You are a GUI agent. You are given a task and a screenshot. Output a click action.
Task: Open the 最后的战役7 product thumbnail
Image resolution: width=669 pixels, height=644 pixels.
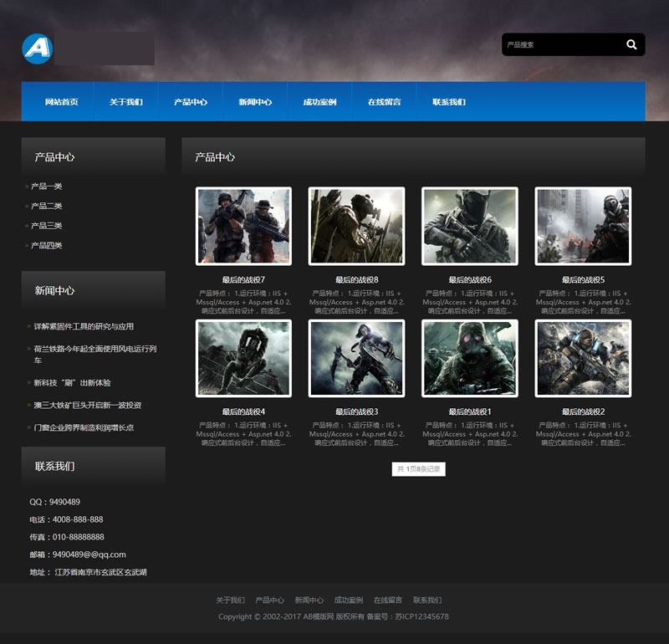coord(243,226)
